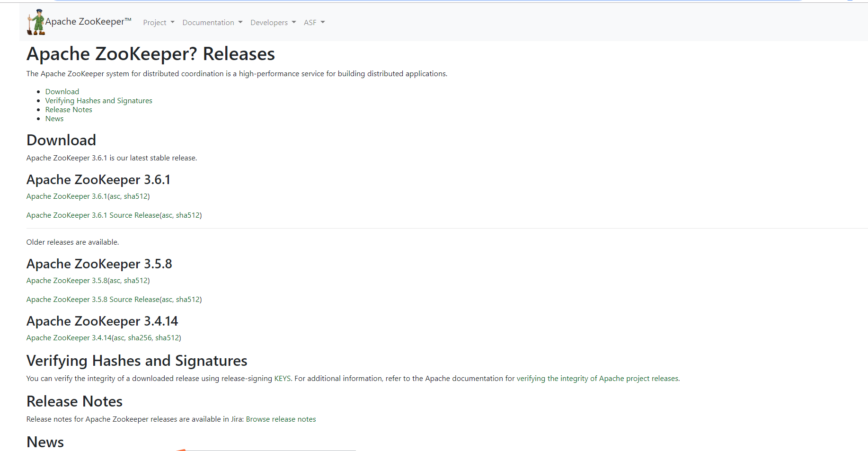Open asc signature for ZooKeeper 3.5.8 binary
This screenshot has height=451, width=868.
coord(115,281)
